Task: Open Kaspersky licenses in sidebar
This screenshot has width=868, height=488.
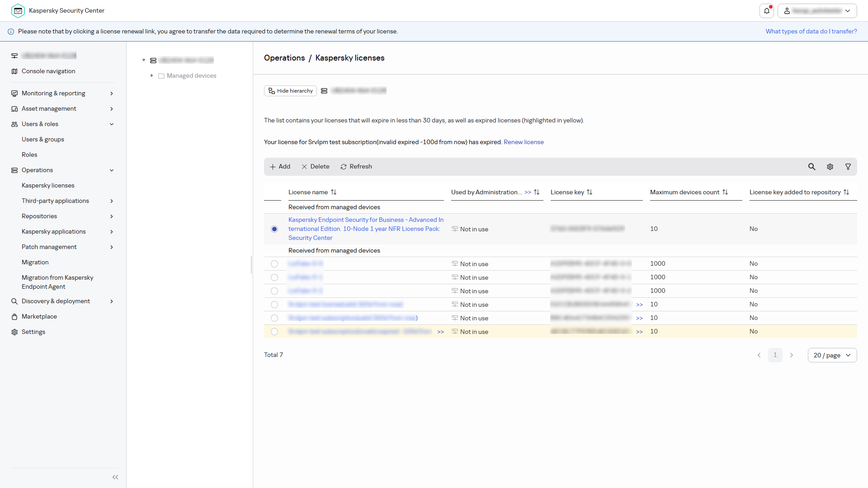Action: 48,186
